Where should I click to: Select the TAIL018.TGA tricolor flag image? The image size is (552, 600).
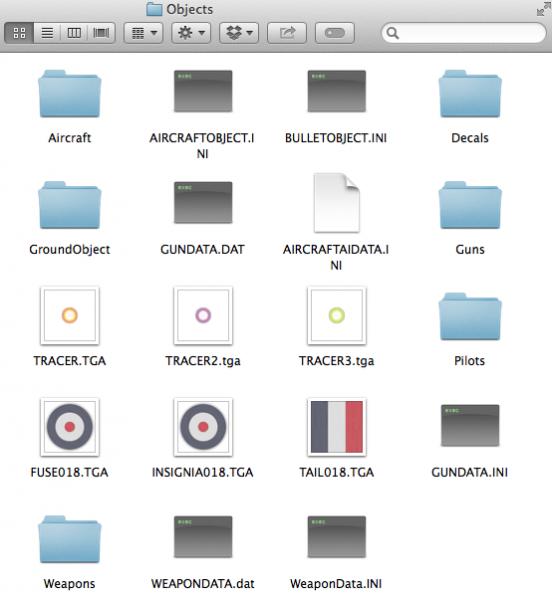click(337, 427)
